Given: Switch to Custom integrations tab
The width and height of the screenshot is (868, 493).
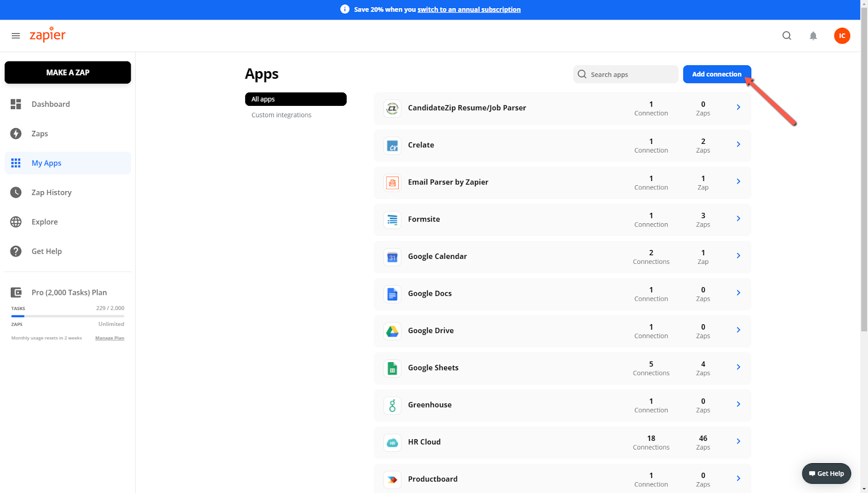Looking at the screenshot, I should coord(282,115).
